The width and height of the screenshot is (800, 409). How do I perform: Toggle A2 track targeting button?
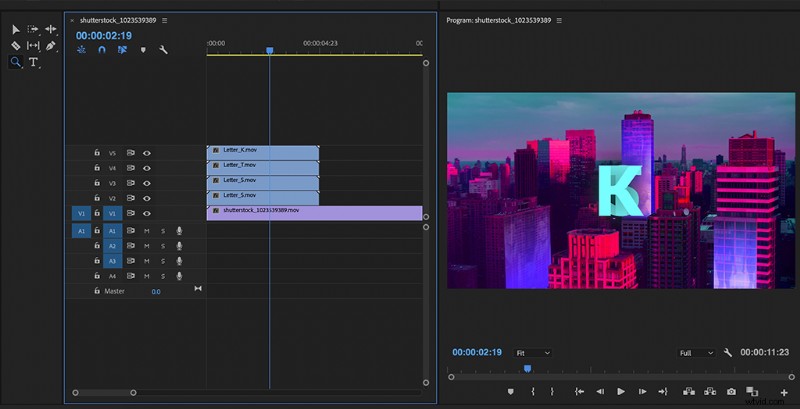(112, 246)
